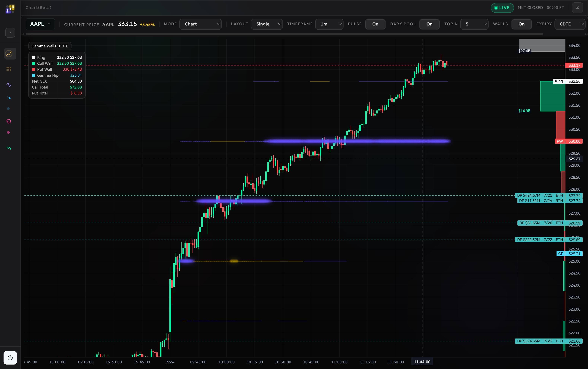This screenshot has width=588, height=369.
Task: Click the 10:00:00 time axis label
Action: pyautogui.click(x=226, y=362)
